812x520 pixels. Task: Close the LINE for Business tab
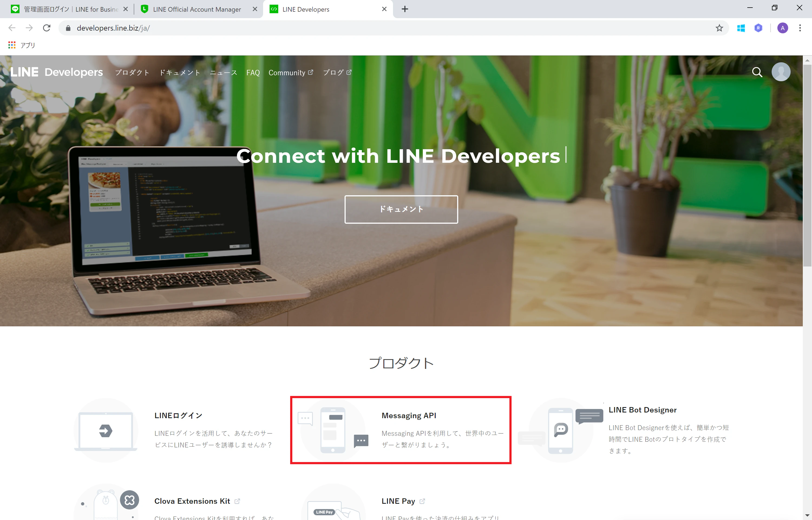tap(126, 9)
